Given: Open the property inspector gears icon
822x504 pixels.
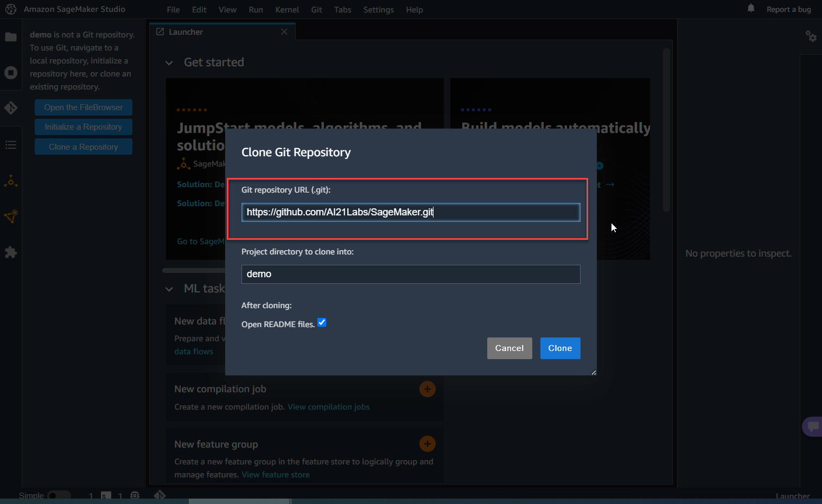Looking at the screenshot, I should pyautogui.click(x=811, y=36).
